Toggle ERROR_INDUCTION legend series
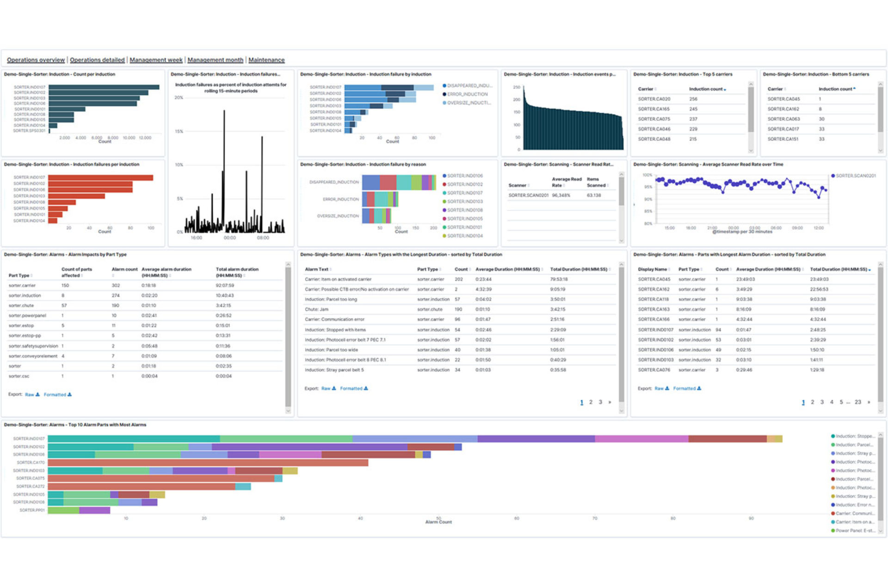Viewport: 888px width, 588px height. pyautogui.click(x=465, y=94)
